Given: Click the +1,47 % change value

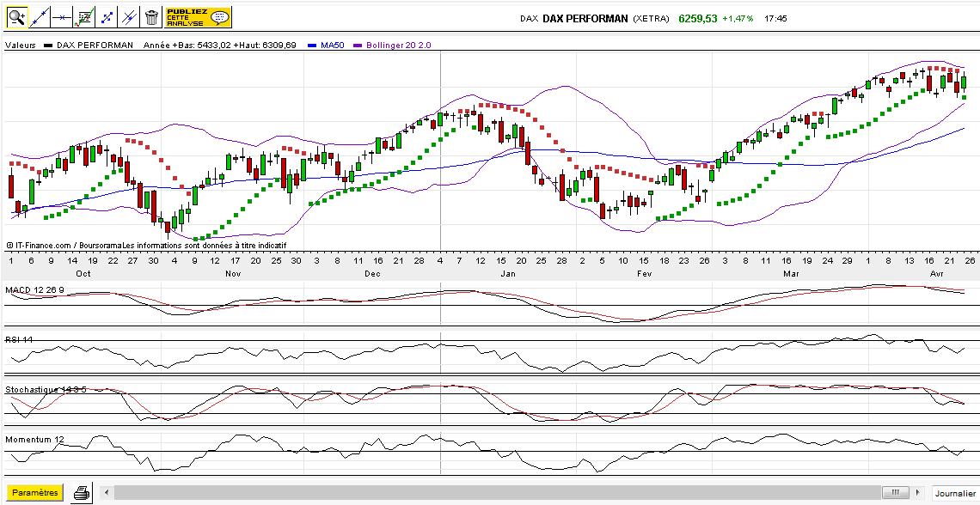Looking at the screenshot, I should point(738,19).
